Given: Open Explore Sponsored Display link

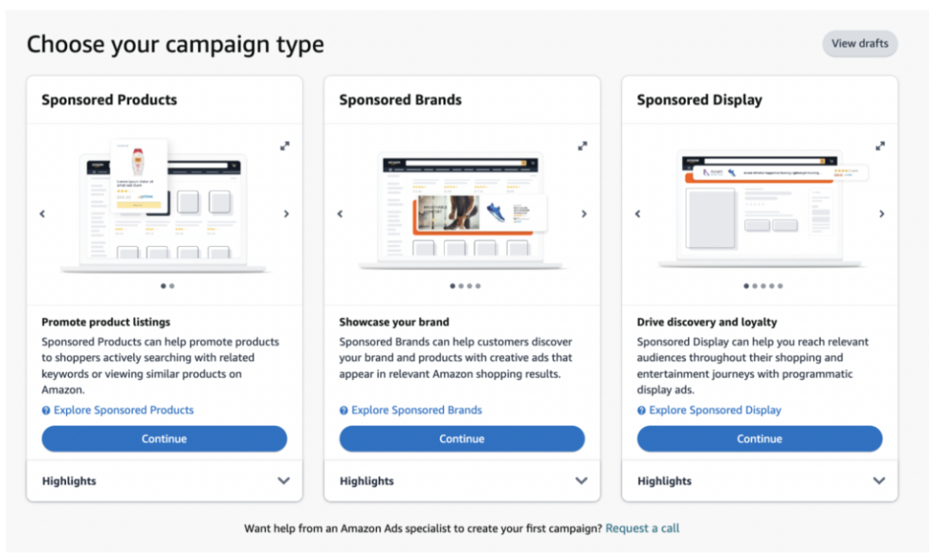Looking at the screenshot, I should (x=715, y=410).
